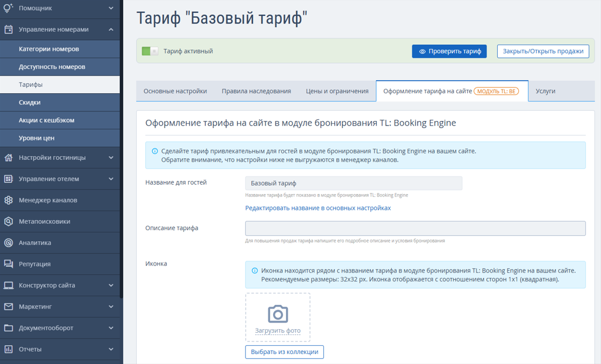This screenshot has height=364, width=601.
Task: Follow the Редактировать название в основных настройках link
Action: tap(318, 208)
